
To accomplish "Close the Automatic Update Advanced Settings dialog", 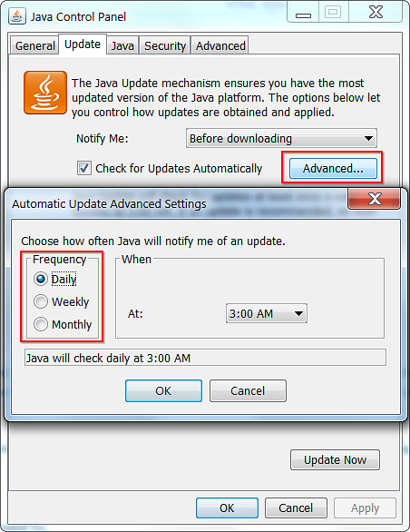I will 375,199.
